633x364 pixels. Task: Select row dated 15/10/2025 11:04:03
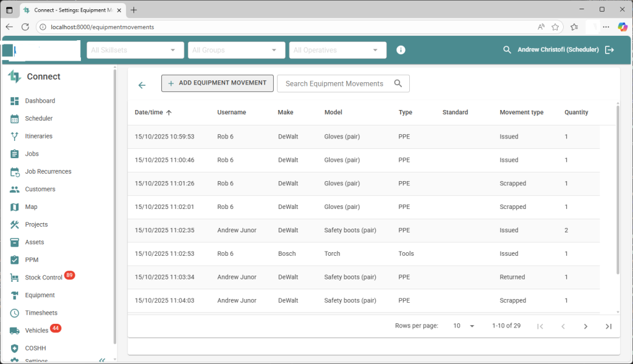363,300
